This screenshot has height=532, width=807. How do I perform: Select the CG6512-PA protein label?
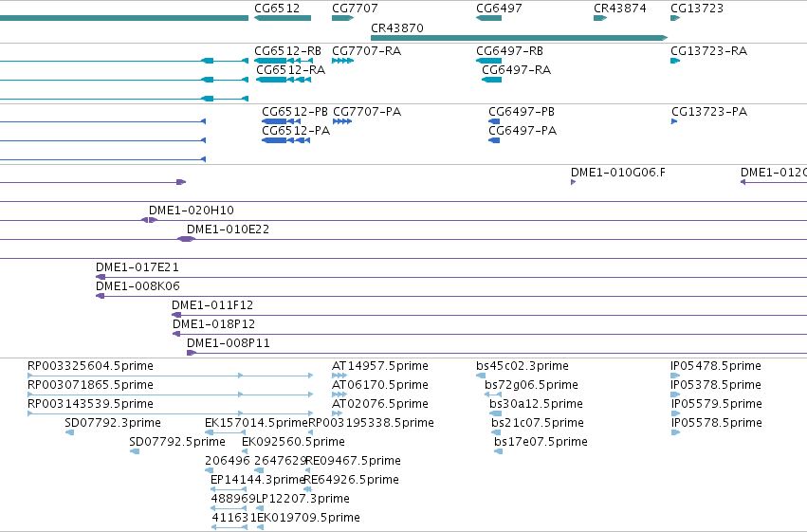tap(296, 131)
